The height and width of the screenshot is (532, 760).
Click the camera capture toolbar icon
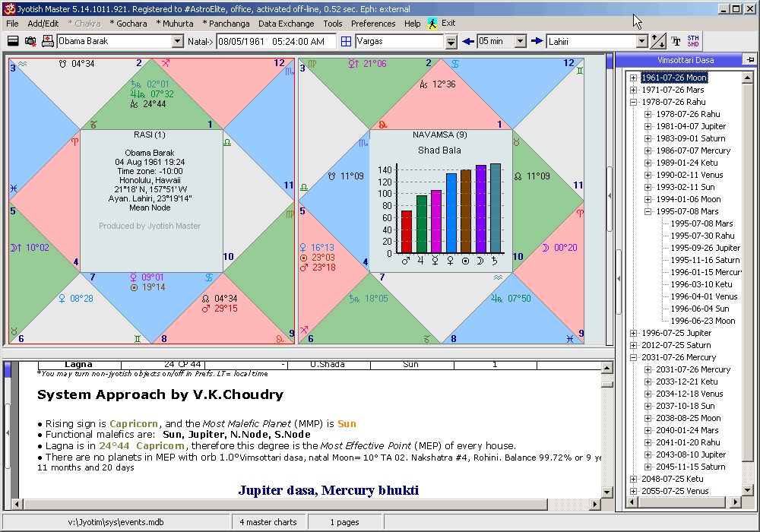(30, 41)
